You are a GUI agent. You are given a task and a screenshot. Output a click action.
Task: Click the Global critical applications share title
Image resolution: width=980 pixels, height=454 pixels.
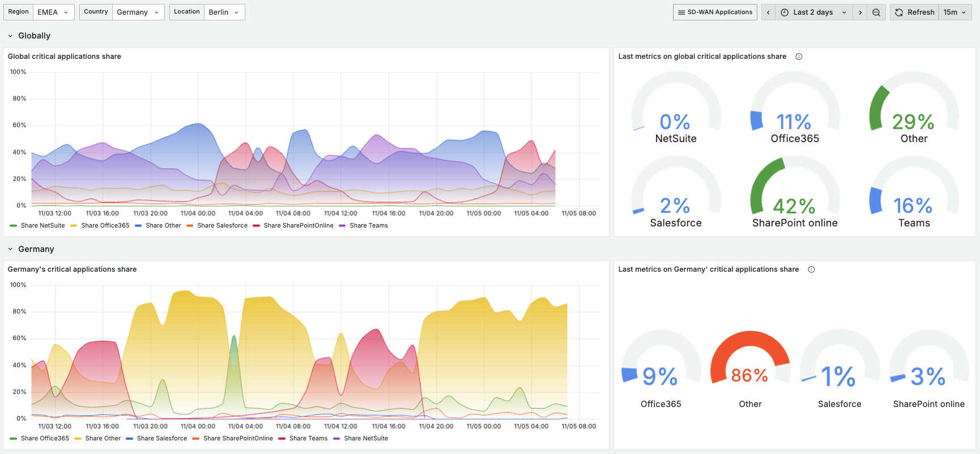(65, 57)
